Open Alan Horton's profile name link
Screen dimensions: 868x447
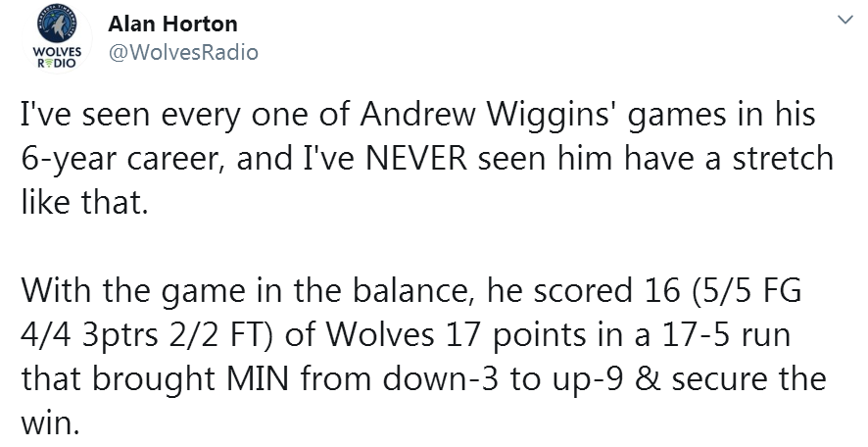[172, 24]
